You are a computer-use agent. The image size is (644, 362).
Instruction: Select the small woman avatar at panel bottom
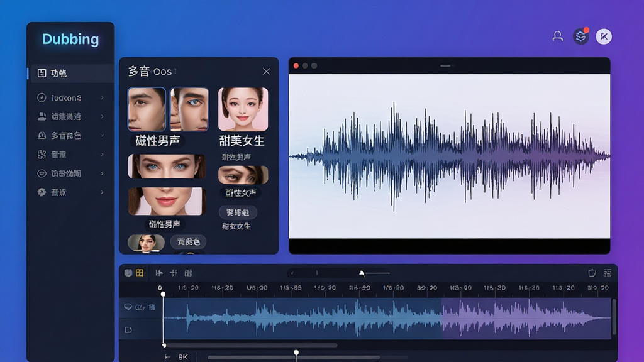146,243
